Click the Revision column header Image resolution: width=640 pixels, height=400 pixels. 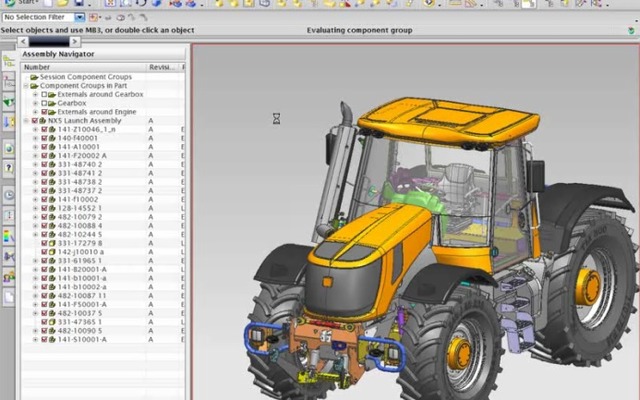click(x=163, y=67)
